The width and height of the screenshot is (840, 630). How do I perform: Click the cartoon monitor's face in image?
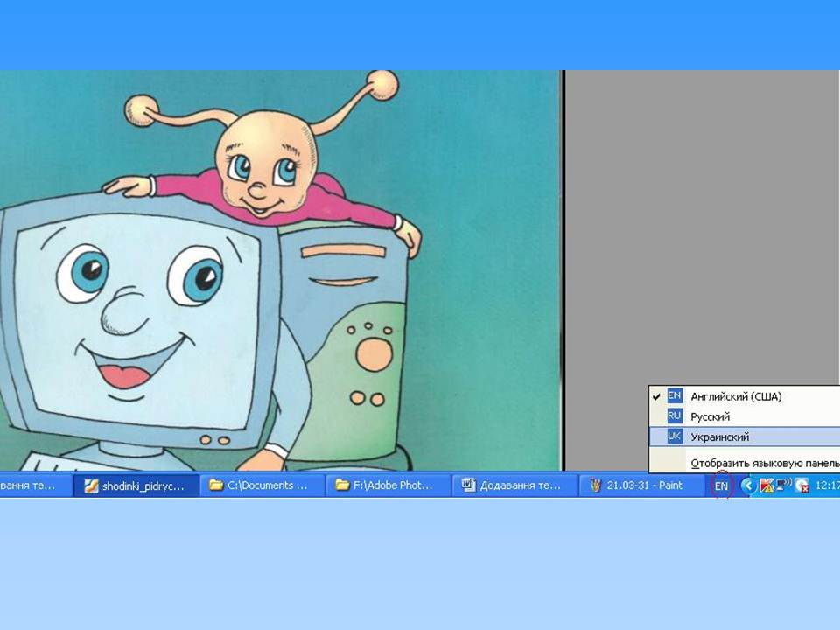[140, 324]
